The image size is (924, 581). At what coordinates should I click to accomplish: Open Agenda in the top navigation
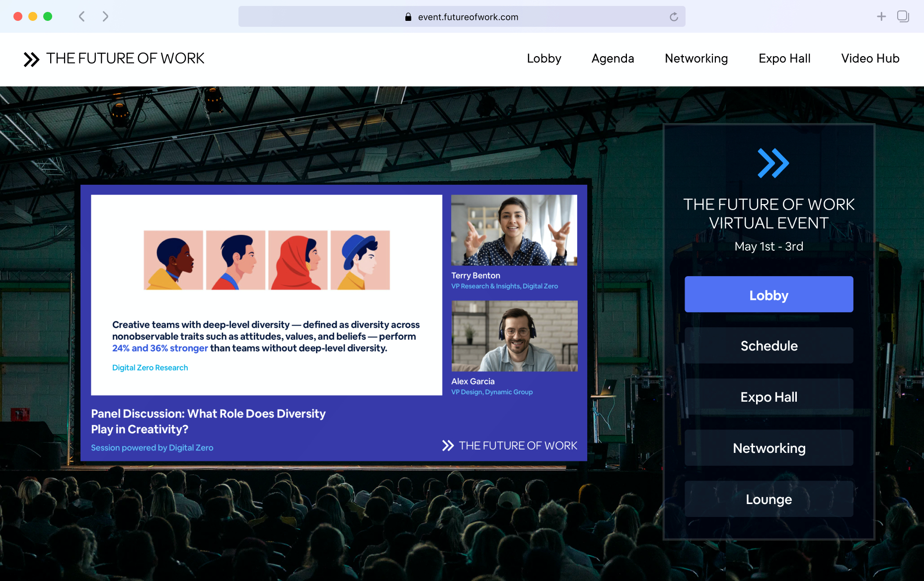tap(613, 59)
